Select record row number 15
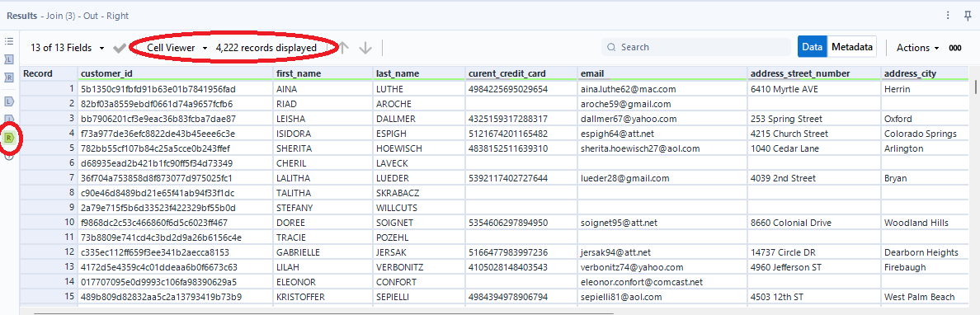 click(49, 297)
